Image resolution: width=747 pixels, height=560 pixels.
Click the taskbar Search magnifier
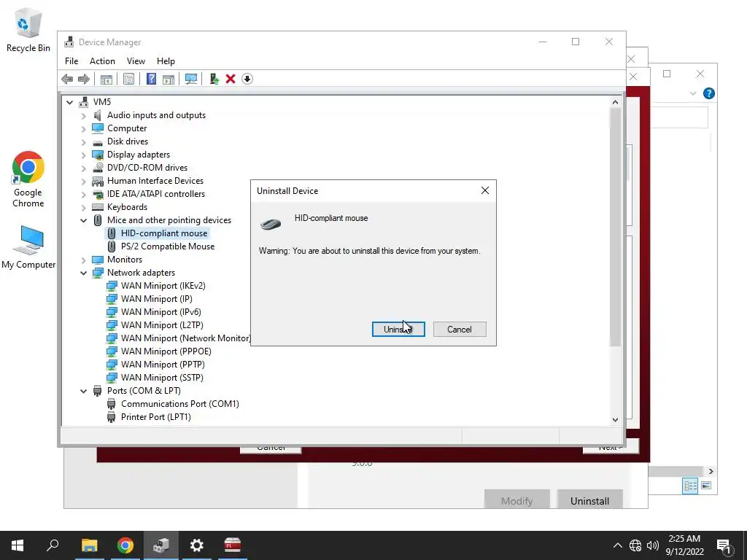[x=53, y=545]
